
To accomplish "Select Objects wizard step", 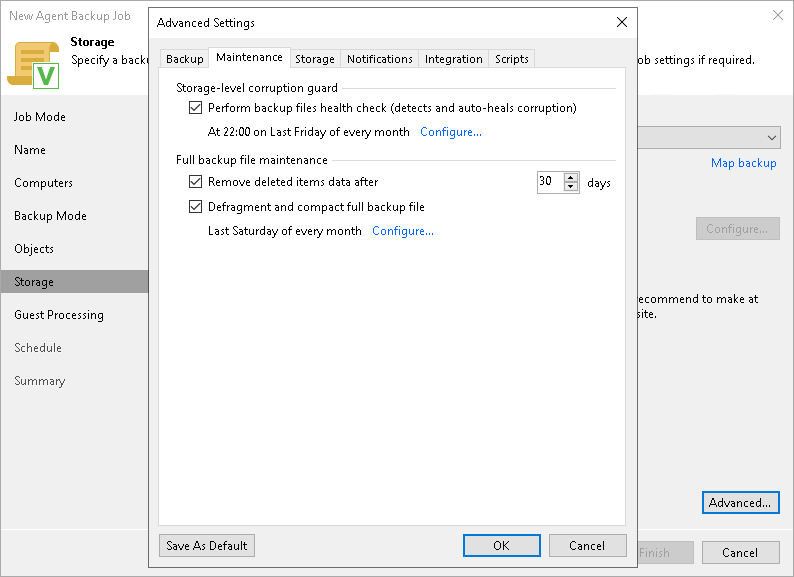I will pos(34,249).
